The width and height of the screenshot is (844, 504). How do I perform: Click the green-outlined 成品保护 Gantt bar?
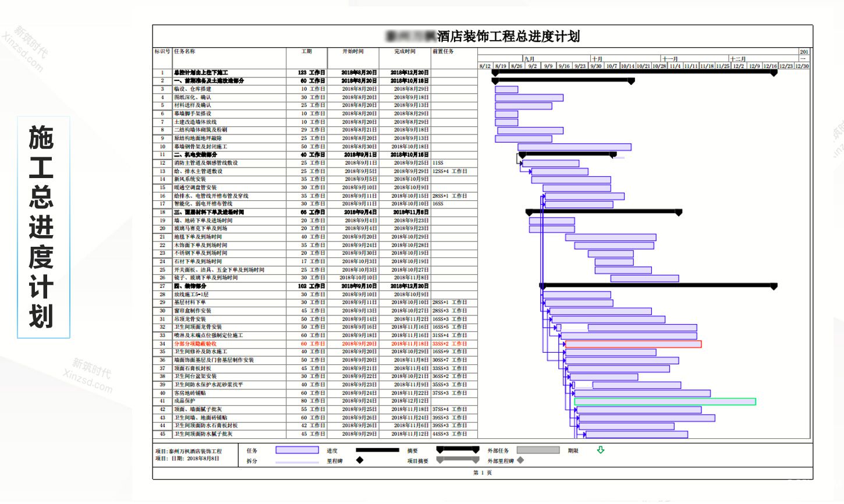(665, 402)
